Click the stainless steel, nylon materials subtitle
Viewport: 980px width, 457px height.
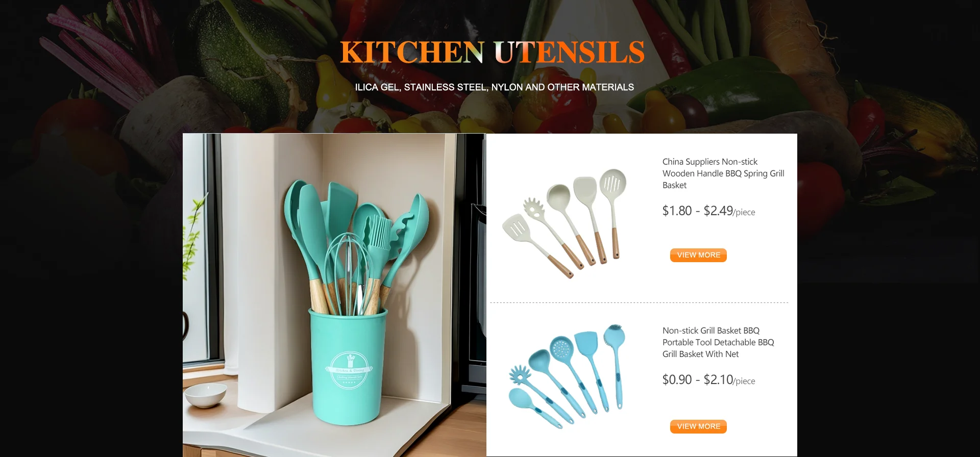[495, 87]
